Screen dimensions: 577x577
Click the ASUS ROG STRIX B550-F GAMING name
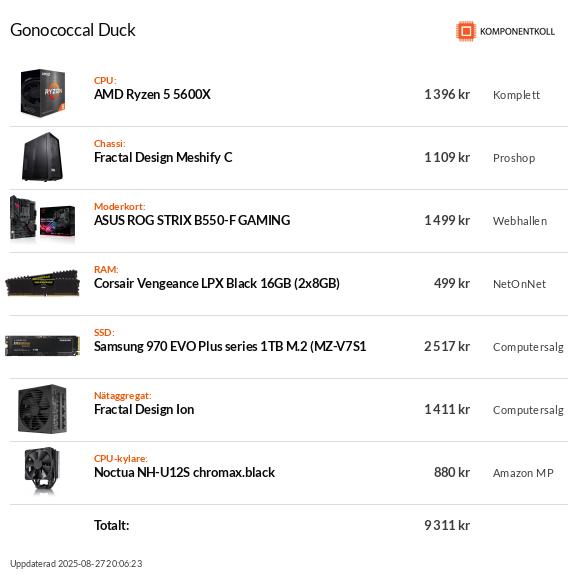pyautogui.click(x=192, y=220)
